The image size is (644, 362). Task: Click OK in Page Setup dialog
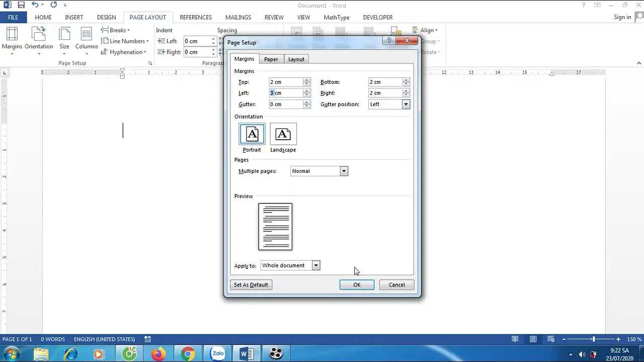pyautogui.click(x=357, y=285)
